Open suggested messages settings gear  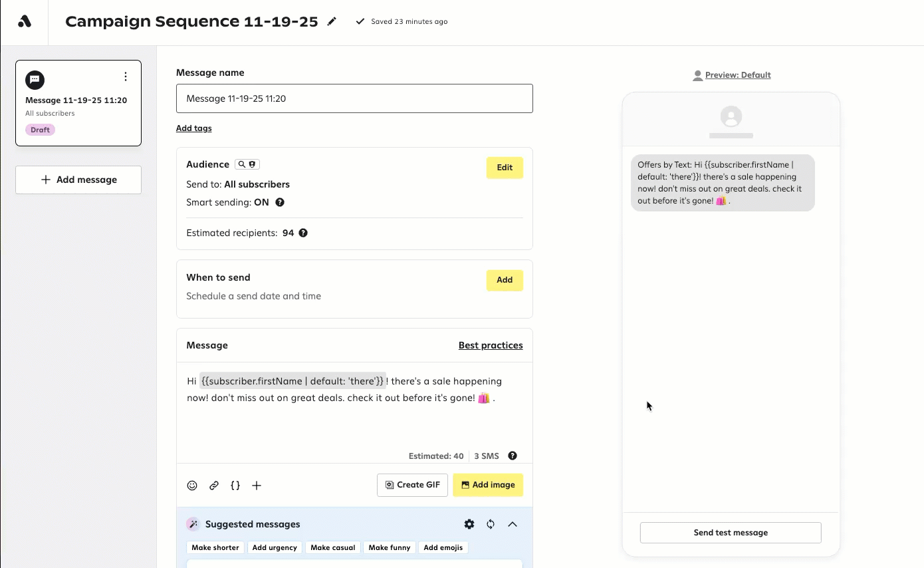pyautogui.click(x=469, y=524)
